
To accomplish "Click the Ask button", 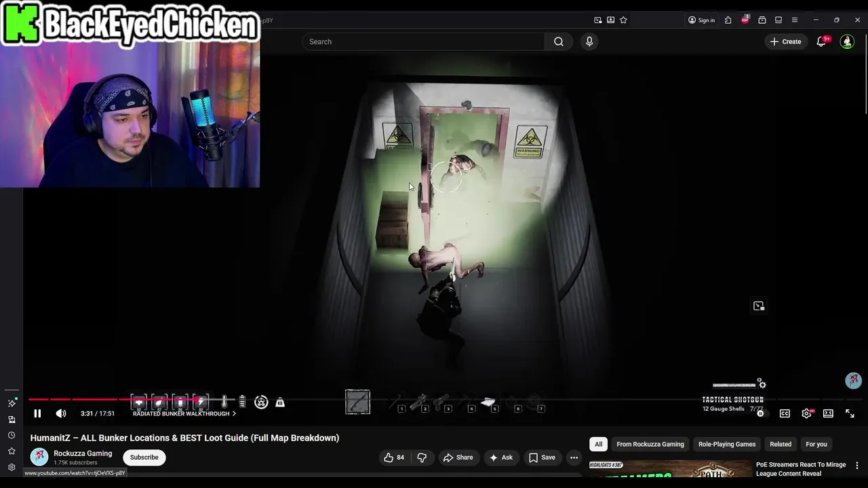I will (x=500, y=457).
